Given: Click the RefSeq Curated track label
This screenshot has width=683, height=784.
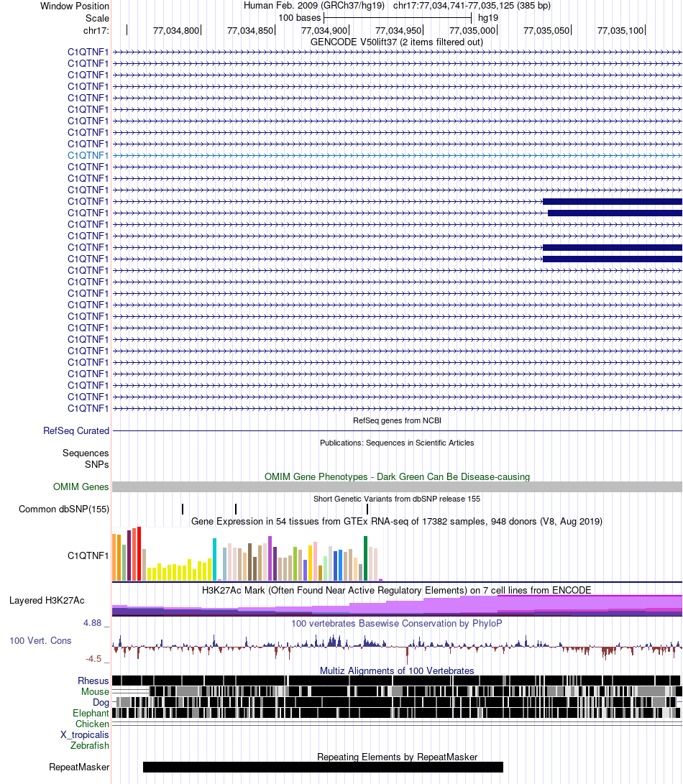Looking at the screenshot, I should coord(76,430).
